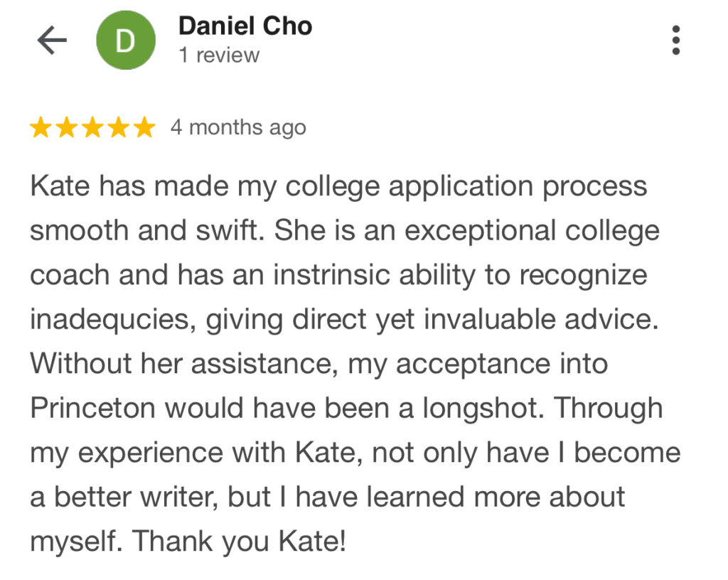
Task: Click the fourth yellow rating star
Action: tap(119, 128)
